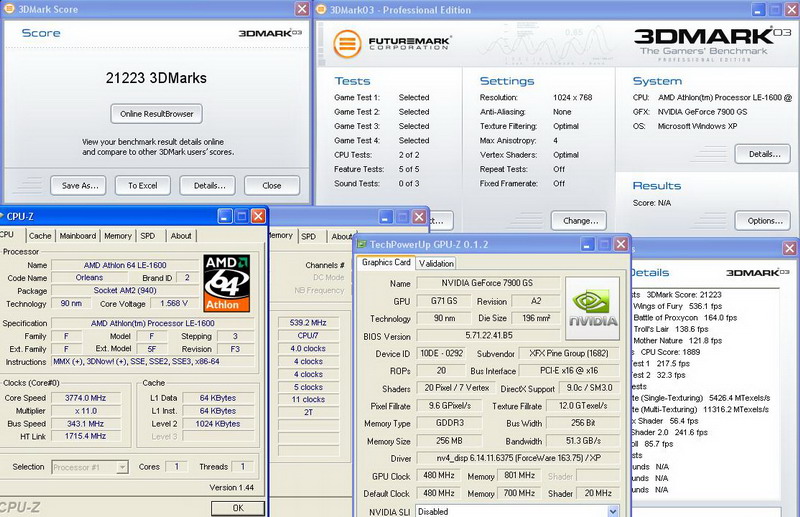Viewport: 800px width, 517px height.
Task: Click Memory clock value 801 MHz
Action: 519,475
